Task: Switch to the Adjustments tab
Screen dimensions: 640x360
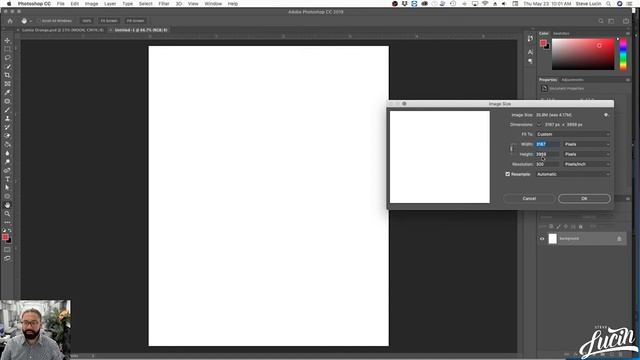Action: 572,80
